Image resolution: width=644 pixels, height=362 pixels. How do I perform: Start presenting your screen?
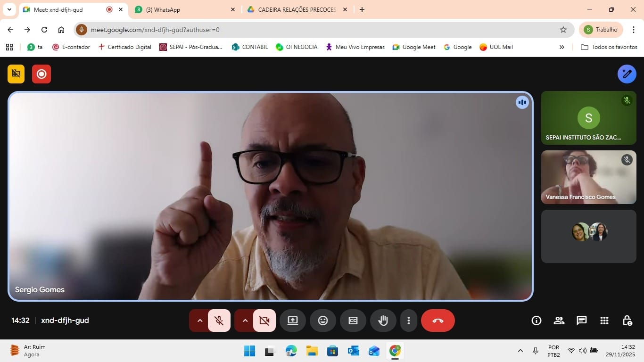(292, 321)
